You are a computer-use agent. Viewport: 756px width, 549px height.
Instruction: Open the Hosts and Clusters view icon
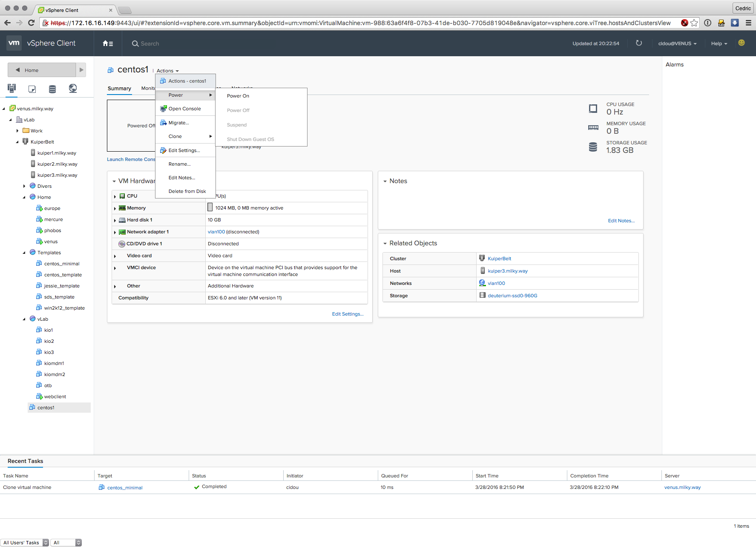(12, 88)
